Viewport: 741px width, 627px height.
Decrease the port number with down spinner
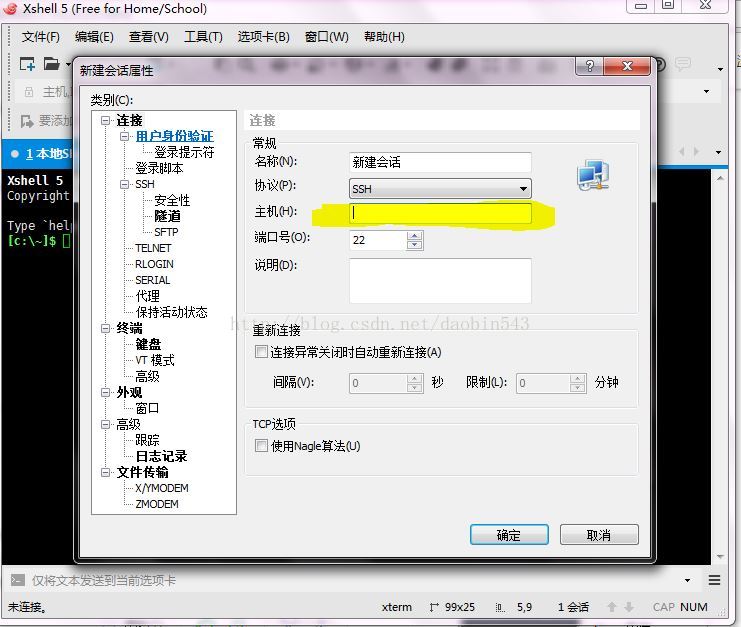414,245
